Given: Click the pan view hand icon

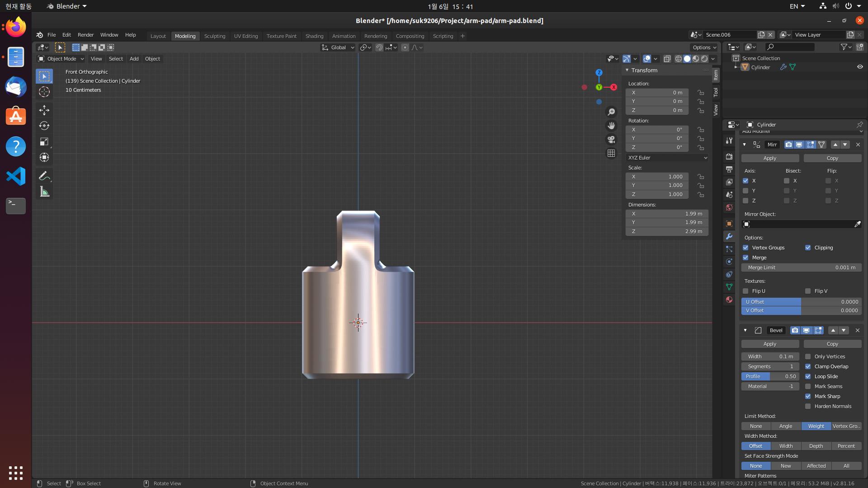Looking at the screenshot, I should [x=611, y=126].
